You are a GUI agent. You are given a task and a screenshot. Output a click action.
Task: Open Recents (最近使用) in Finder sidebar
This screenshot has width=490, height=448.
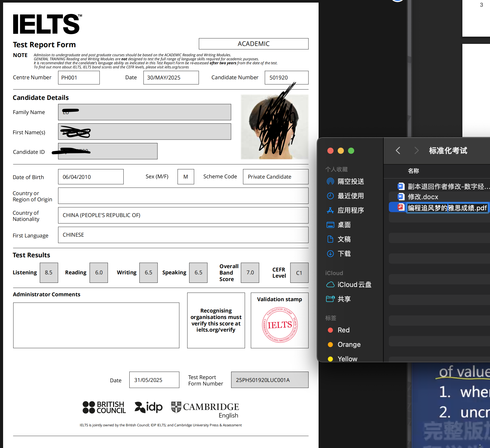coord(345,196)
